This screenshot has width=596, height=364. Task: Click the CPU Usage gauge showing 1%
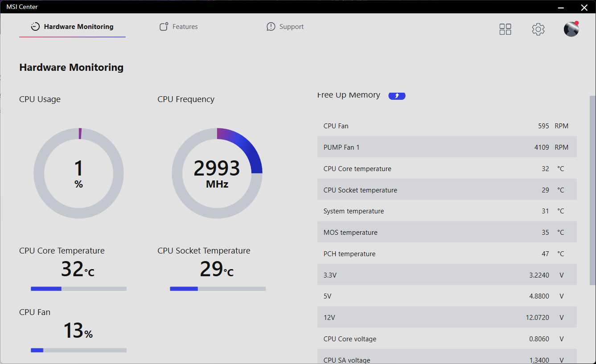[79, 173]
